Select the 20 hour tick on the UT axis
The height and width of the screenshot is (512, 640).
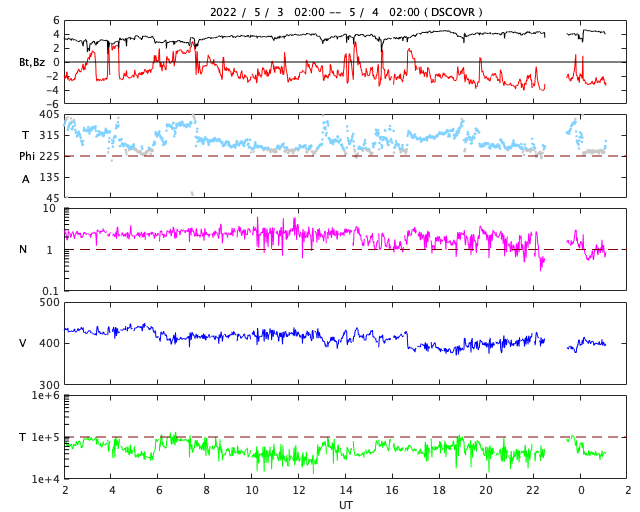click(x=486, y=490)
